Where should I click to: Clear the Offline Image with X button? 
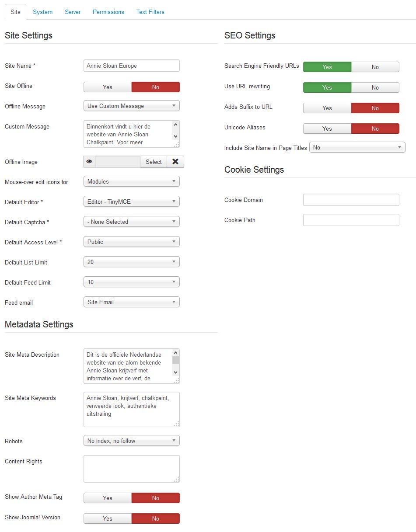[x=175, y=162]
